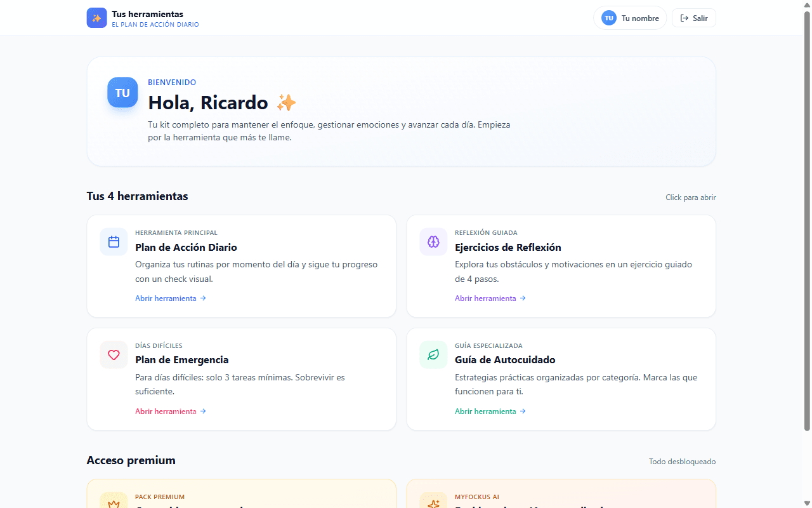The height and width of the screenshot is (508, 812).
Task: Open Abrir herramienta under Guía de Autocuidado
Action: [x=490, y=411]
